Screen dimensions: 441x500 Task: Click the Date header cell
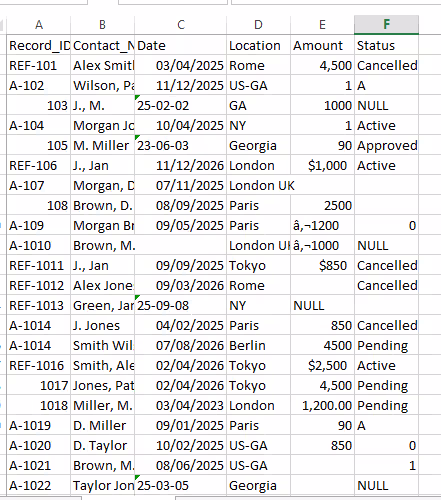coord(181,45)
